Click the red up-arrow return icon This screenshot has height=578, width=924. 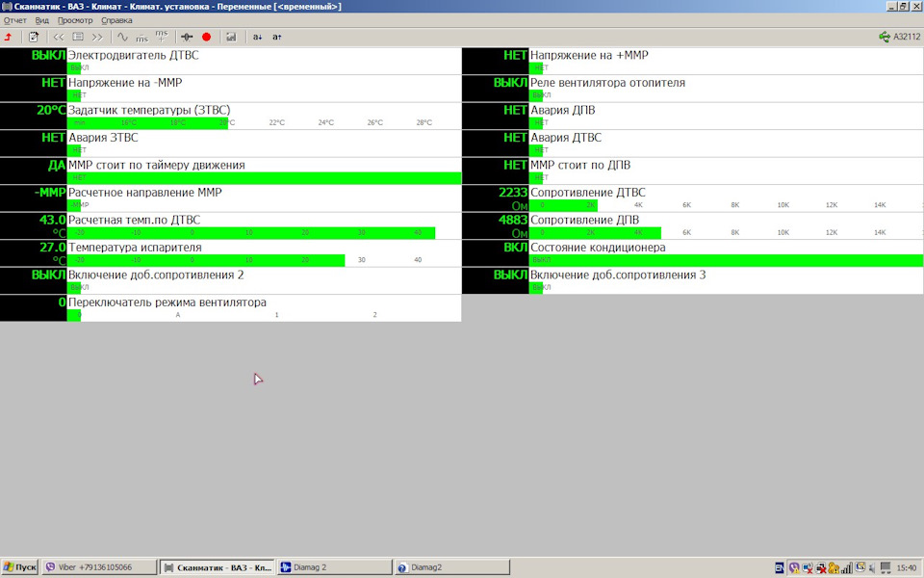[x=9, y=38]
